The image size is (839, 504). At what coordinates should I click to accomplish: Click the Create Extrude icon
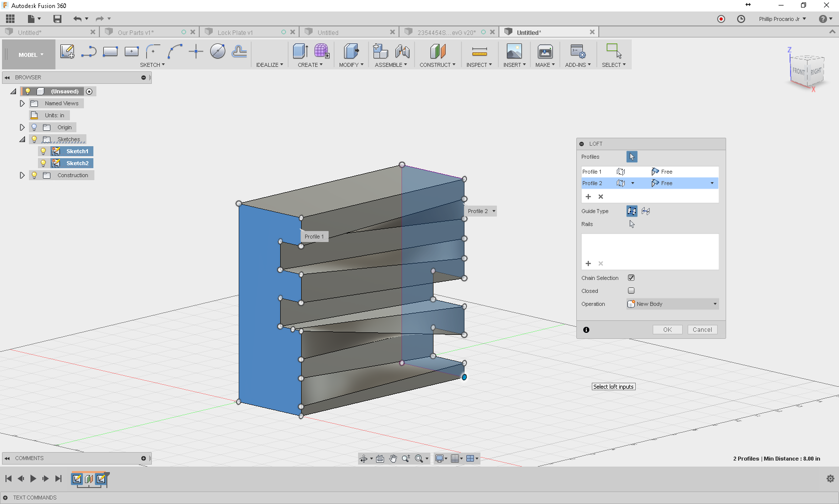(300, 51)
